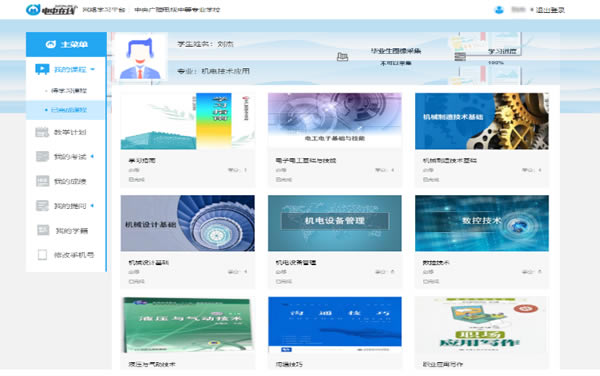Open the 机电设备管理 course thumbnail

(x=335, y=223)
